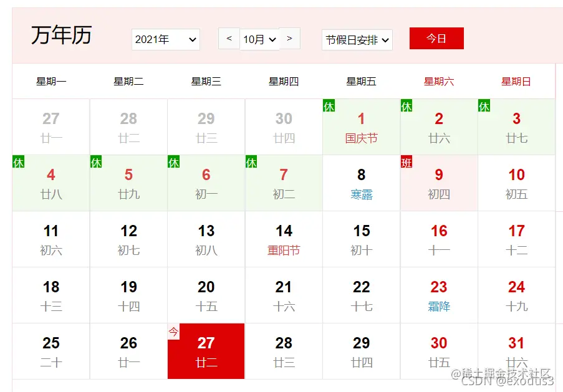Select the 寒露 solar term on October 8
This screenshot has height=392, width=563.
point(361,193)
